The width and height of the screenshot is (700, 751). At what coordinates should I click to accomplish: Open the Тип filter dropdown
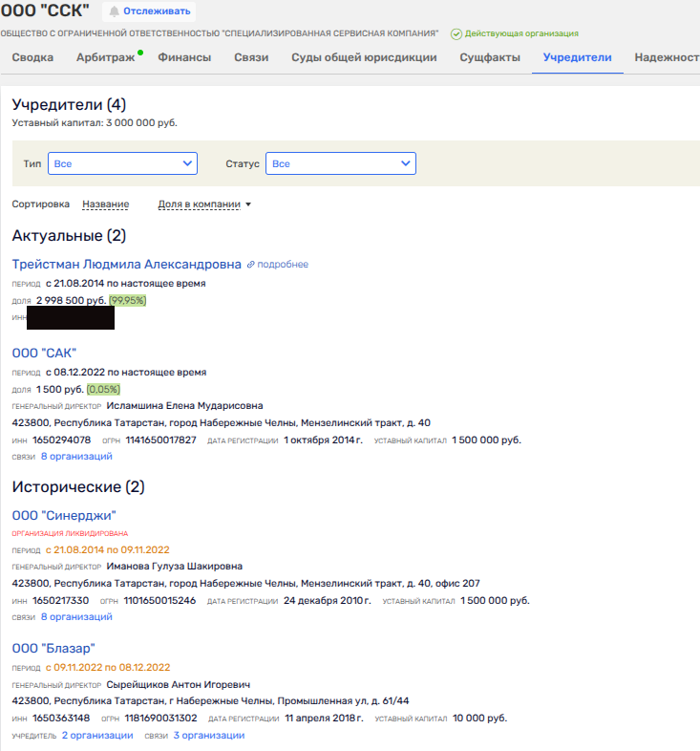pyautogui.click(x=122, y=164)
